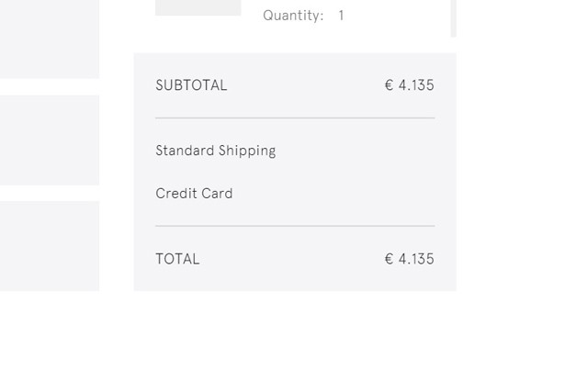Click the euro symbol in the total row
The image size is (588, 369).
coord(389,259)
